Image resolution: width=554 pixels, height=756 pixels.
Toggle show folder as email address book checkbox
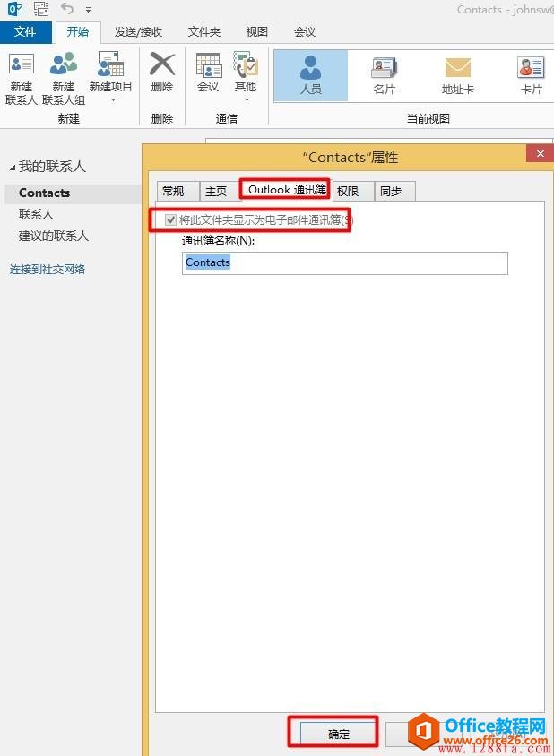(170, 220)
